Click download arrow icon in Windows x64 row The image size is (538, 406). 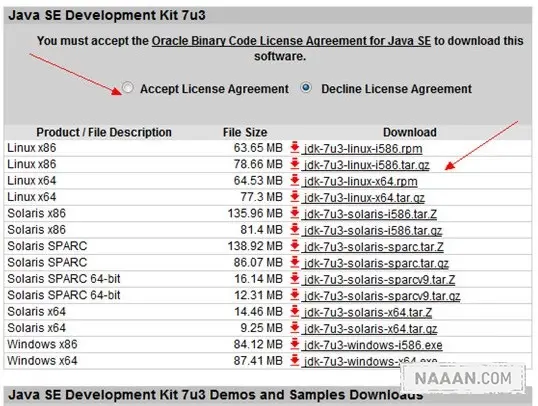tap(294, 361)
